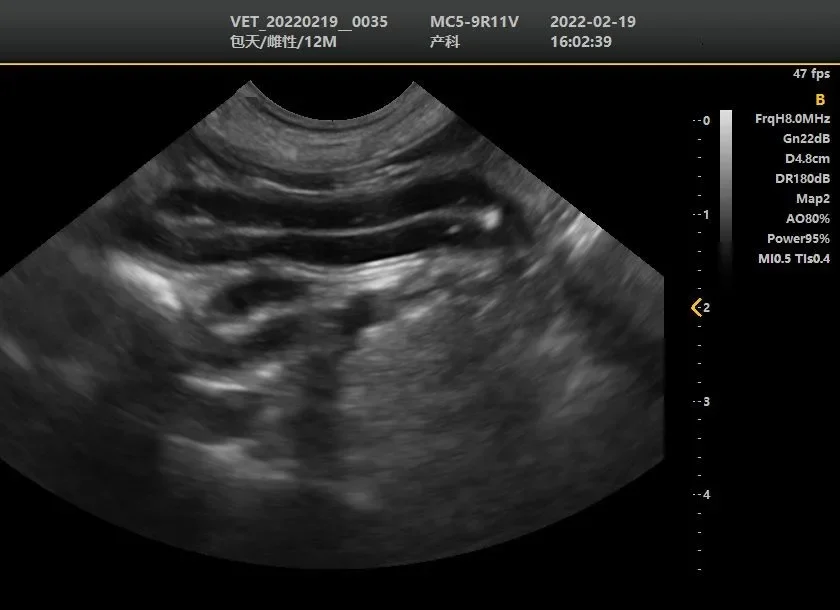Click the Map2 setting
The height and width of the screenshot is (610, 840).
(x=813, y=199)
